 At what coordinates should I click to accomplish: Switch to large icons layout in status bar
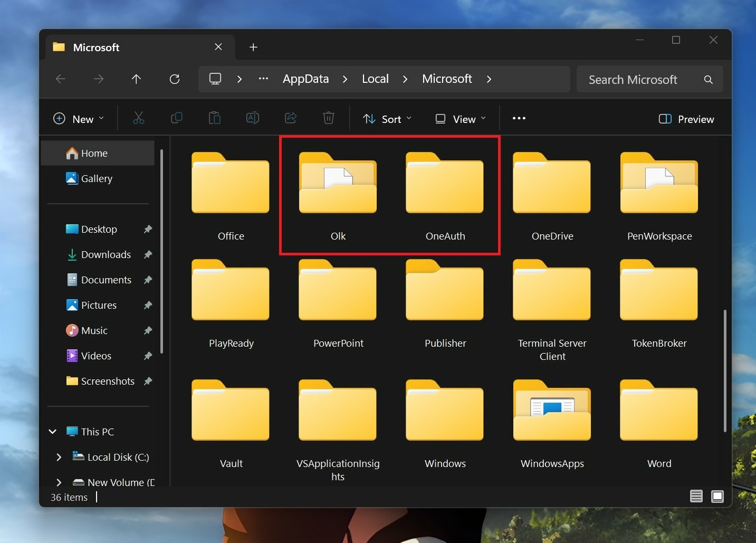point(718,496)
